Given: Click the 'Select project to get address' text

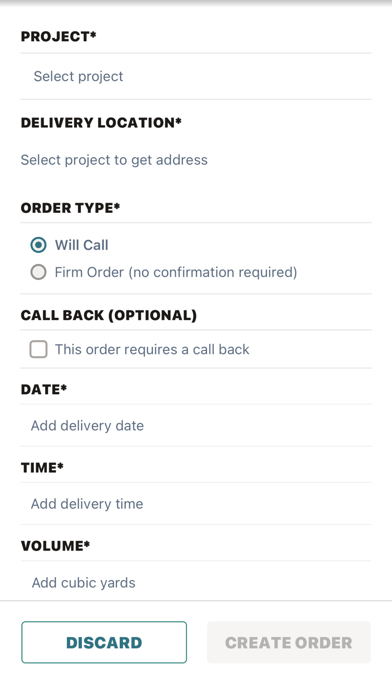Looking at the screenshot, I should (114, 160).
